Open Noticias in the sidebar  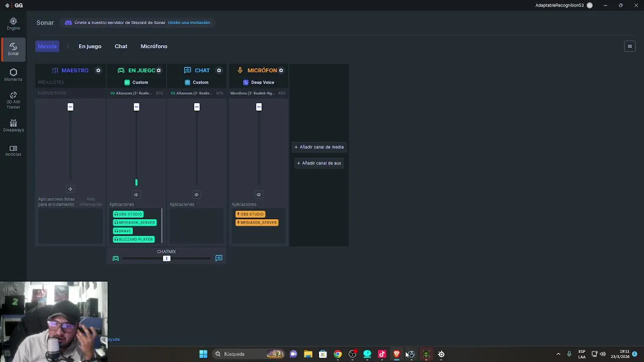tap(13, 151)
